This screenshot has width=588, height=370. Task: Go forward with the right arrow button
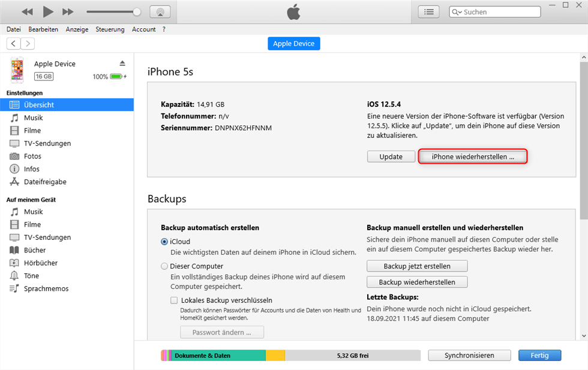pyautogui.click(x=28, y=44)
